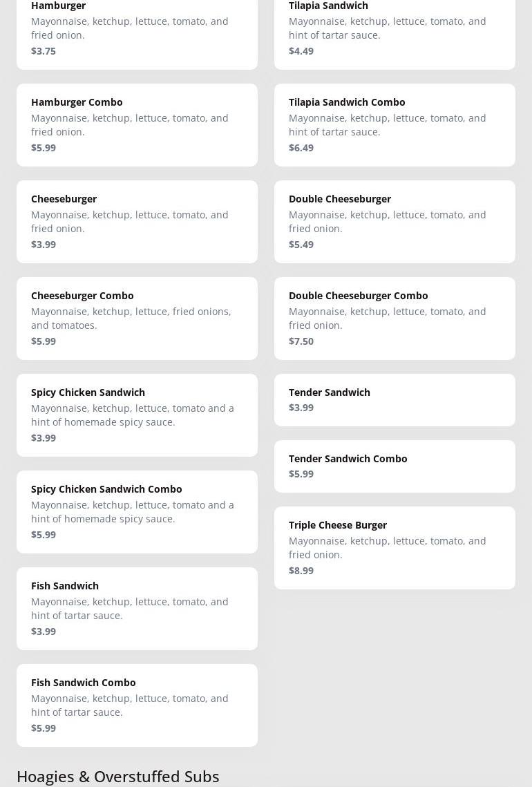Viewport: 532px width, 787px height.
Task: Click the $8.99 price label
Action: (x=301, y=571)
